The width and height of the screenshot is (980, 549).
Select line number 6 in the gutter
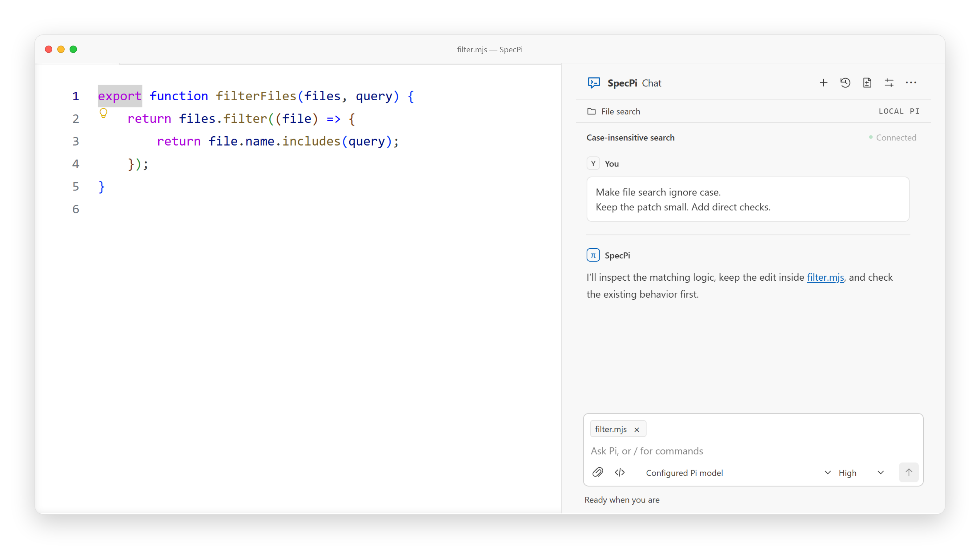click(76, 209)
